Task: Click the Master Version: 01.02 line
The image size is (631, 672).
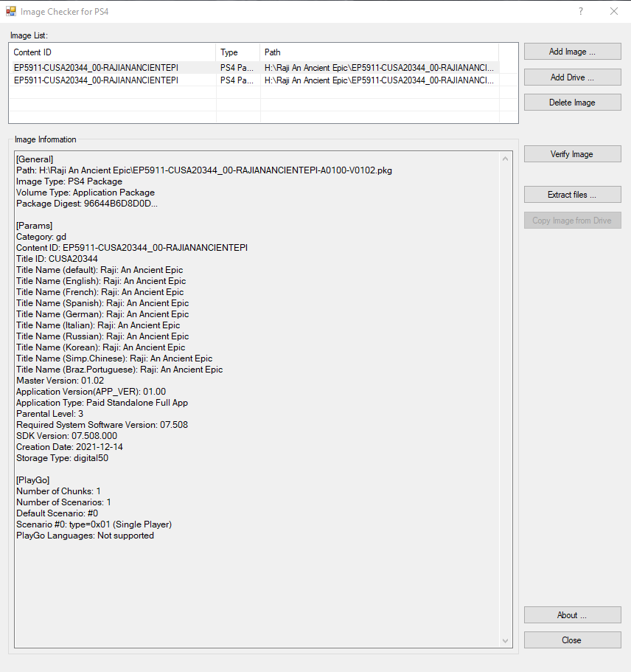Action: pos(60,381)
